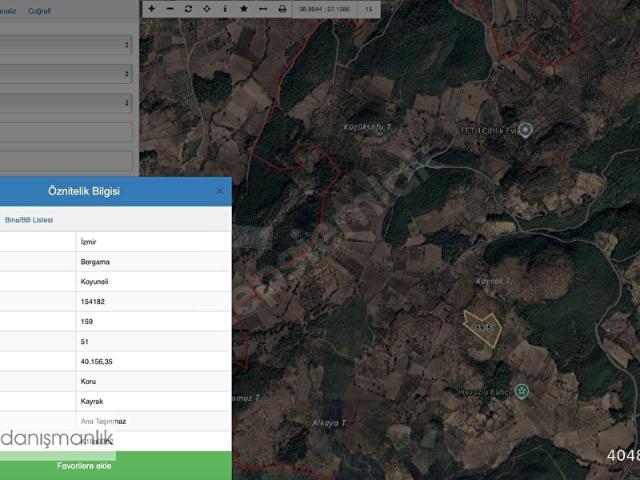Open the Coğrafi tab

tap(40, 11)
